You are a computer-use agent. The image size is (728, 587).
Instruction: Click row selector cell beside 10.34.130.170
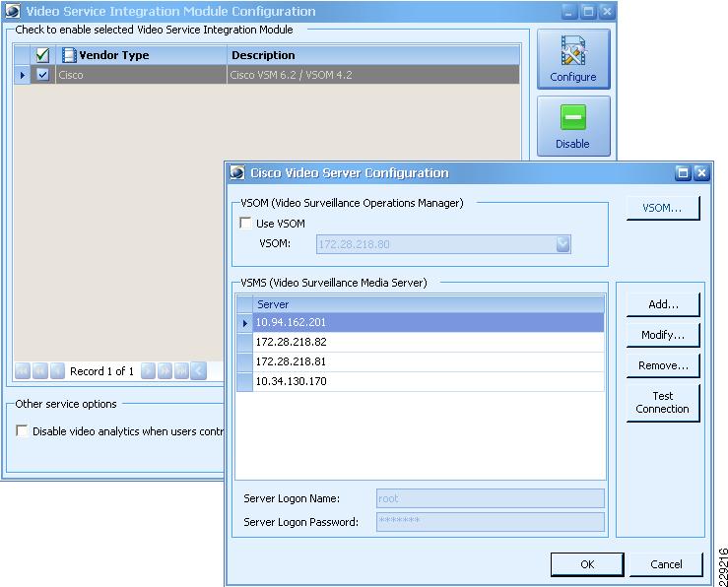tap(244, 381)
